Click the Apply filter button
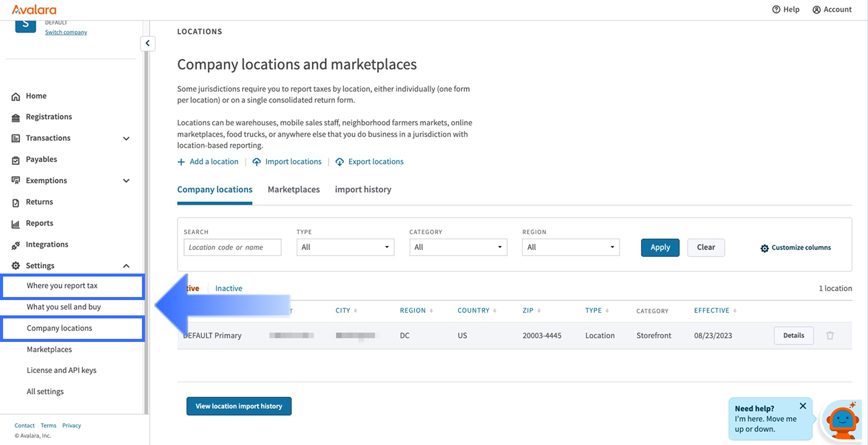 coord(660,248)
